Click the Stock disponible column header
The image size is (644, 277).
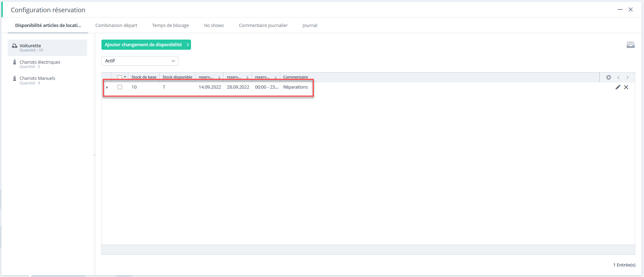177,77
